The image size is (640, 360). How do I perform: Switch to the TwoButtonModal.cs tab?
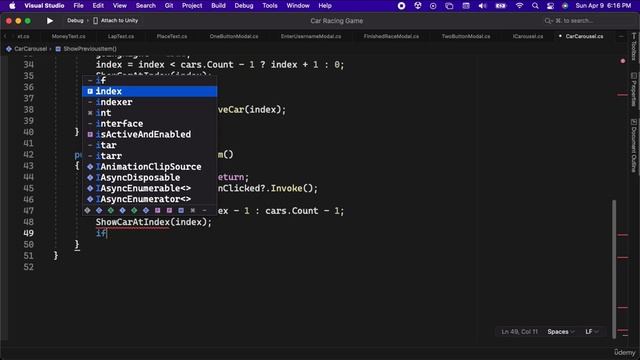coord(466,36)
